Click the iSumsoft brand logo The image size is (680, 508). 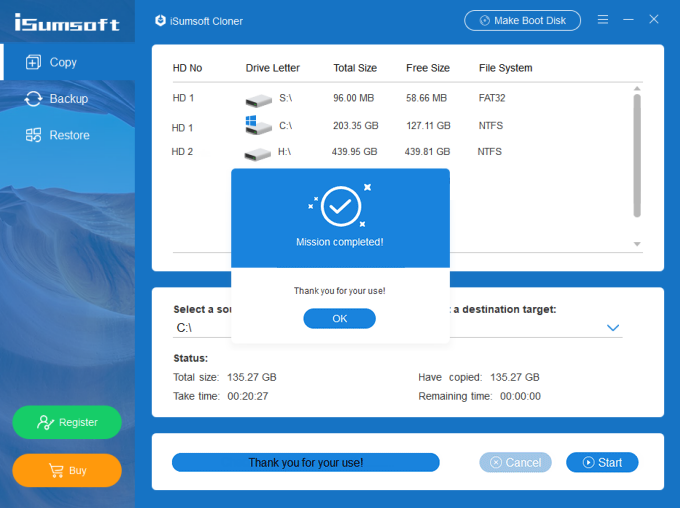(67, 22)
